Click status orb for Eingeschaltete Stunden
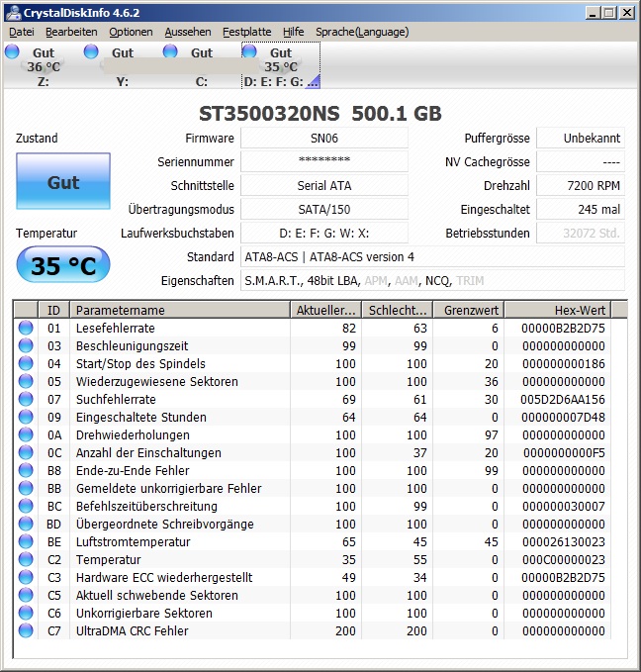 tap(26, 417)
